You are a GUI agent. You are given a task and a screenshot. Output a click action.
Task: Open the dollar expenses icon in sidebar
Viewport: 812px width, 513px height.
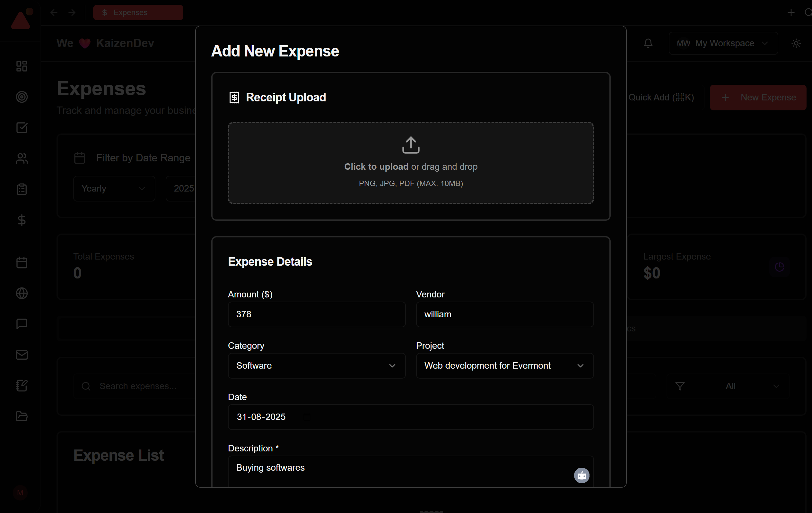tap(22, 220)
